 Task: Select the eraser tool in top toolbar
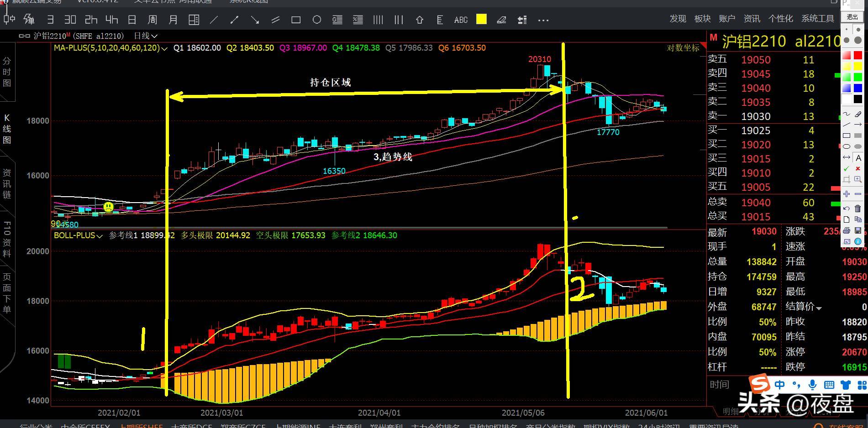coord(501,20)
